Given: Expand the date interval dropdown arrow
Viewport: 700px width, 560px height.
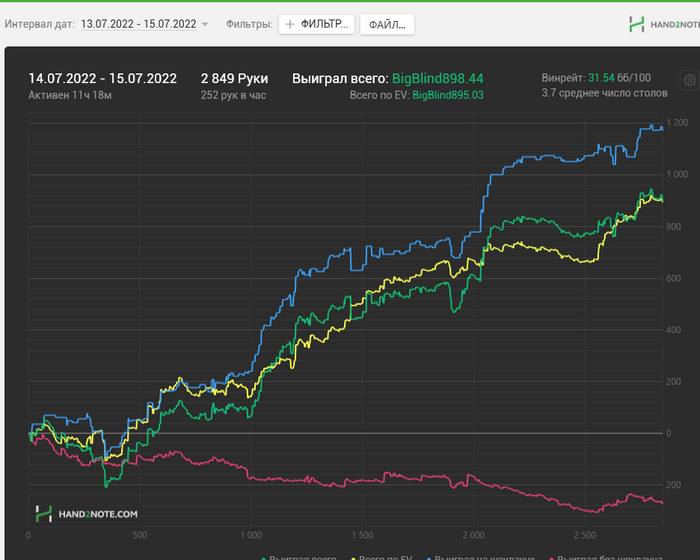Looking at the screenshot, I should [205, 24].
